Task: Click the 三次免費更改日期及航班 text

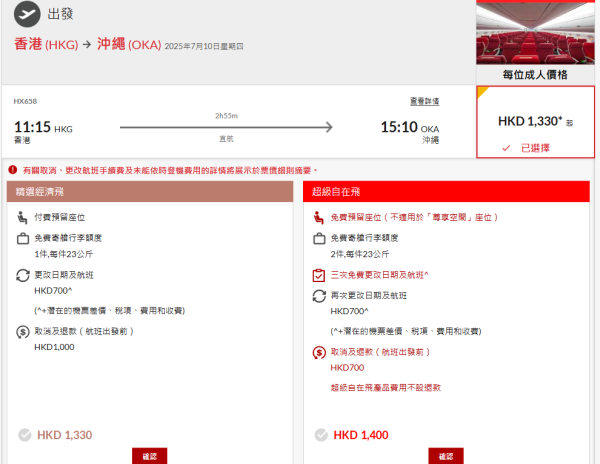Action: (x=380, y=275)
